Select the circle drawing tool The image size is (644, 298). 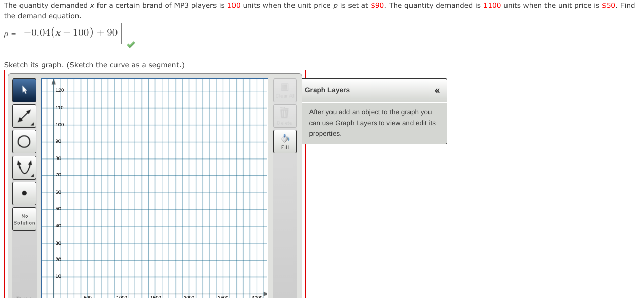(24, 141)
